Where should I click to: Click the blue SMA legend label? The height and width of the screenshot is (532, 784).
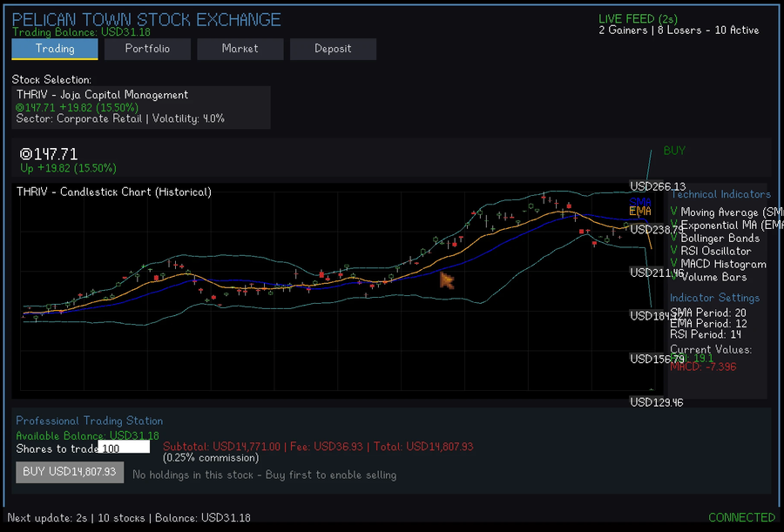(640, 201)
